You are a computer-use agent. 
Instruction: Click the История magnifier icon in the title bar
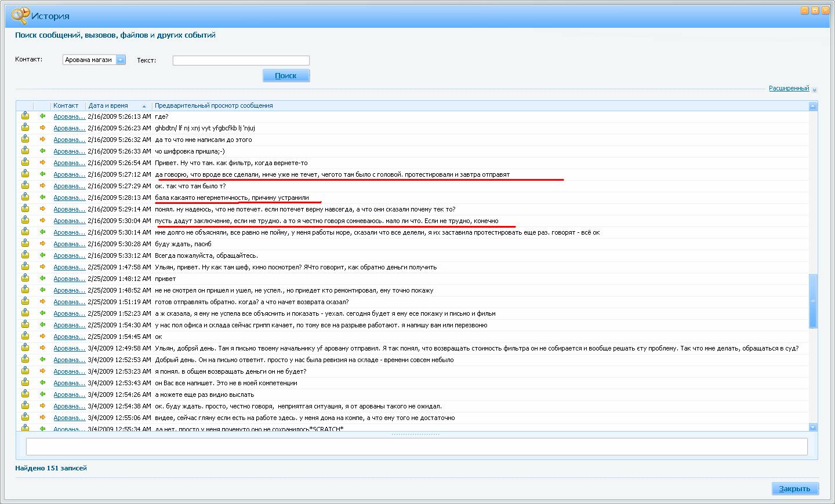pos(20,16)
